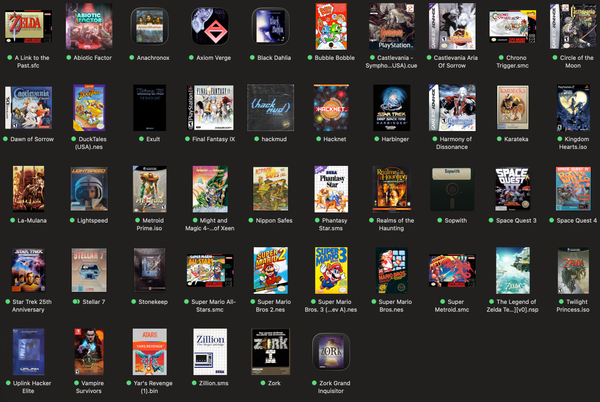The height and width of the screenshot is (402, 600).
Task: Select the La-Mulana cover icon
Action: click(x=28, y=189)
